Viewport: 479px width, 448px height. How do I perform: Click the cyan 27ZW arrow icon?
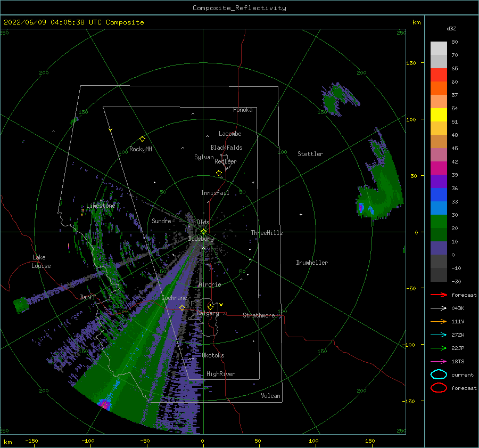tap(439, 335)
